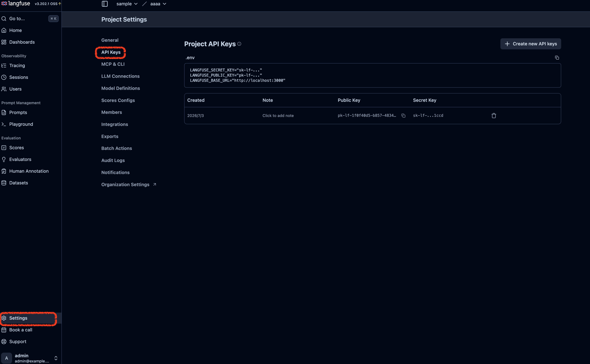Open Members settings
Screen dimensions: 590x364
(x=112, y=112)
